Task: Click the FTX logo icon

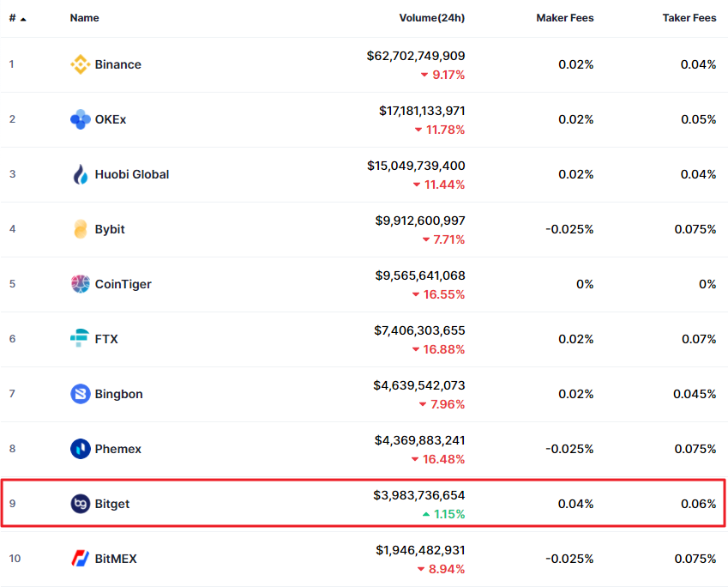Action: click(x=80, y=338)
